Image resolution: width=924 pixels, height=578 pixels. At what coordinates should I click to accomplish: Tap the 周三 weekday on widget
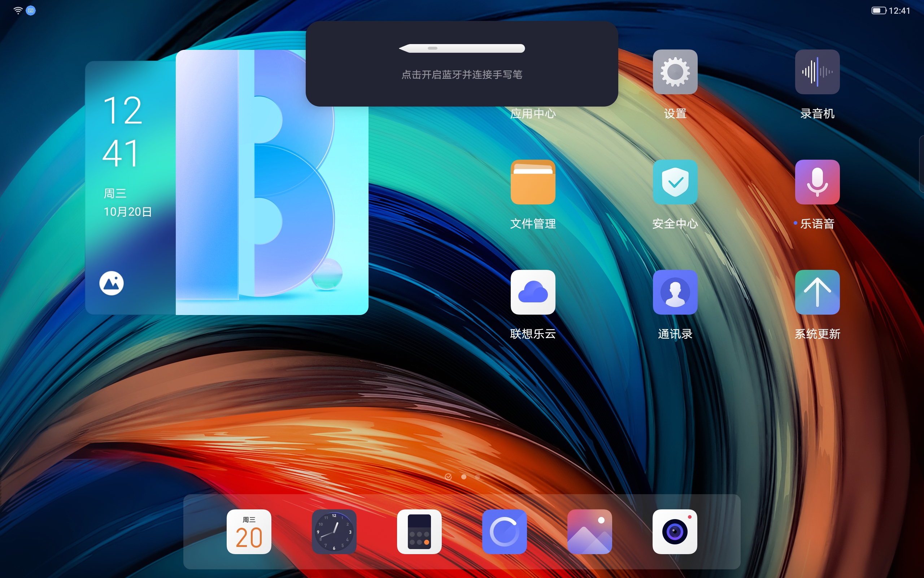coord(115,193)
